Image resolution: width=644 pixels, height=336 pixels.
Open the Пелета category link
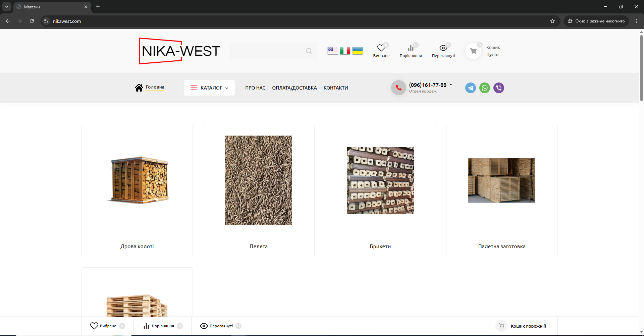pyautogui.click(x=259, y=246)
